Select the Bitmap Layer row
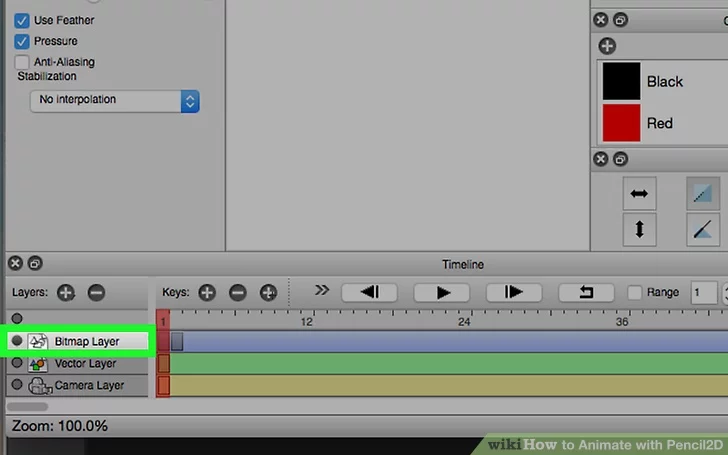The image size is (728, 455). pos(78,341)
